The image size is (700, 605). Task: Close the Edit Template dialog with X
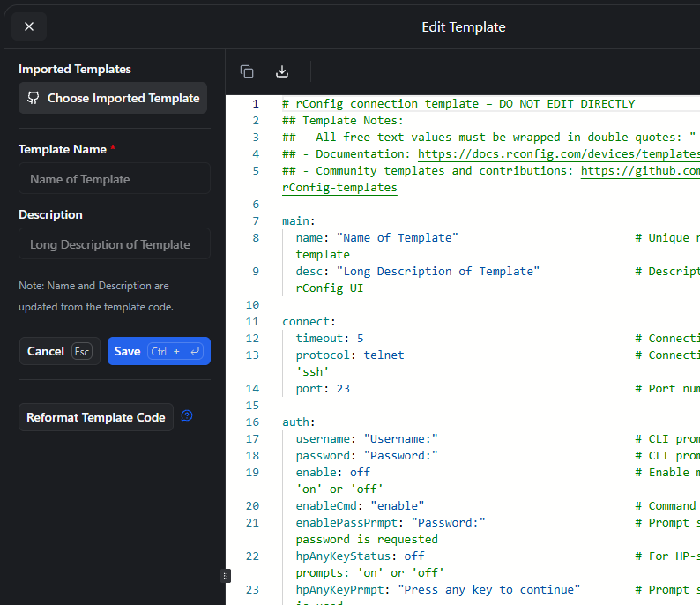click(x=29, y=26)
